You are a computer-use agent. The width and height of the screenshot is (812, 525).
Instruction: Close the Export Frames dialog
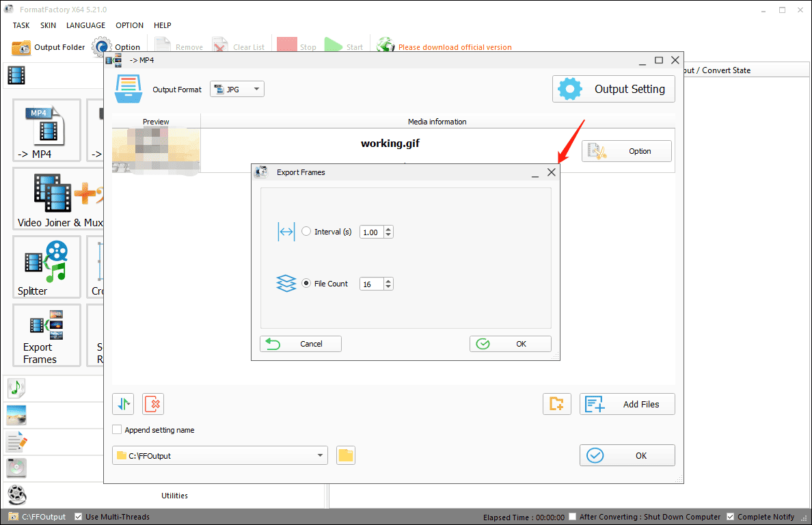(552, 172)
